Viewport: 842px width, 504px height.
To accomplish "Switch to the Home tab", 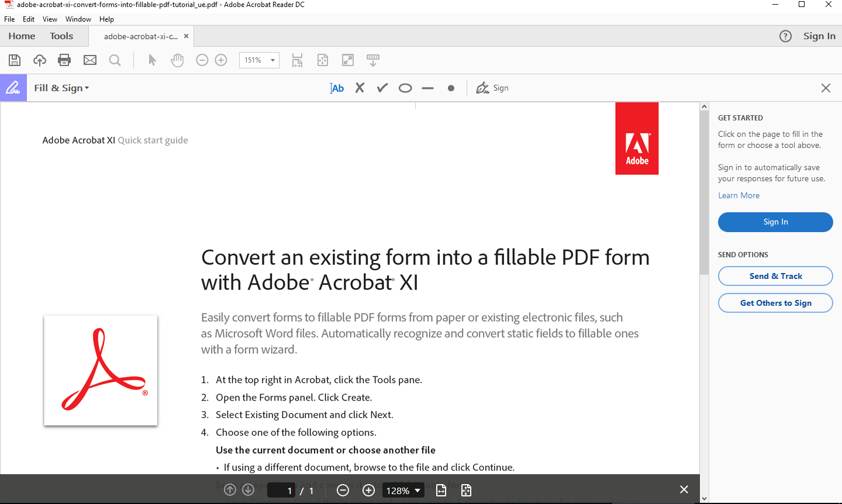I will click(x=22, y=36).
